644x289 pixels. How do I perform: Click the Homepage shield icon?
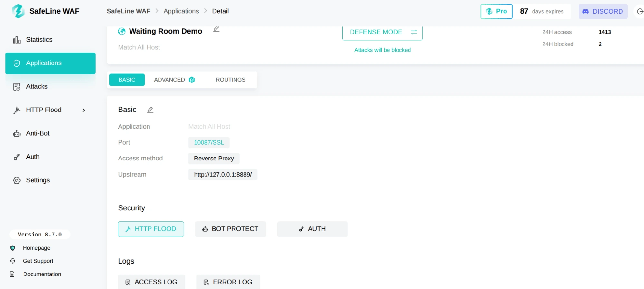pos(13,248)
